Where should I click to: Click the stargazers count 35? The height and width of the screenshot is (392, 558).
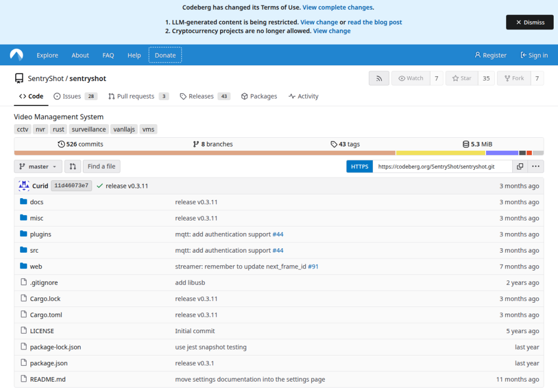(x=486, y=78)
